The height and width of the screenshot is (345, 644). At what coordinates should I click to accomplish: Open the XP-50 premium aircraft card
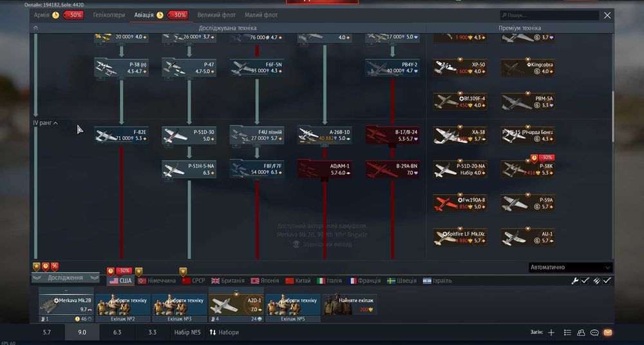pyautogui.click(x=460, y=68)
